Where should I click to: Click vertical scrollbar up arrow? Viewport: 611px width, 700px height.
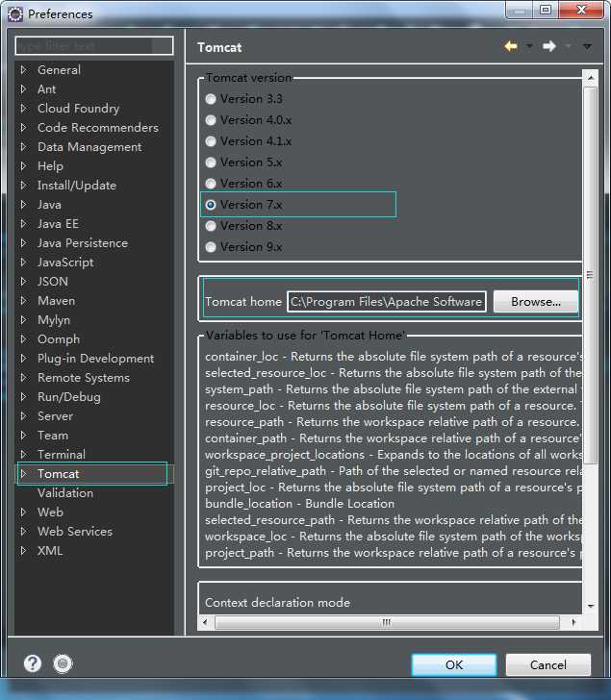pyautogui.click(x=591, y=78)
